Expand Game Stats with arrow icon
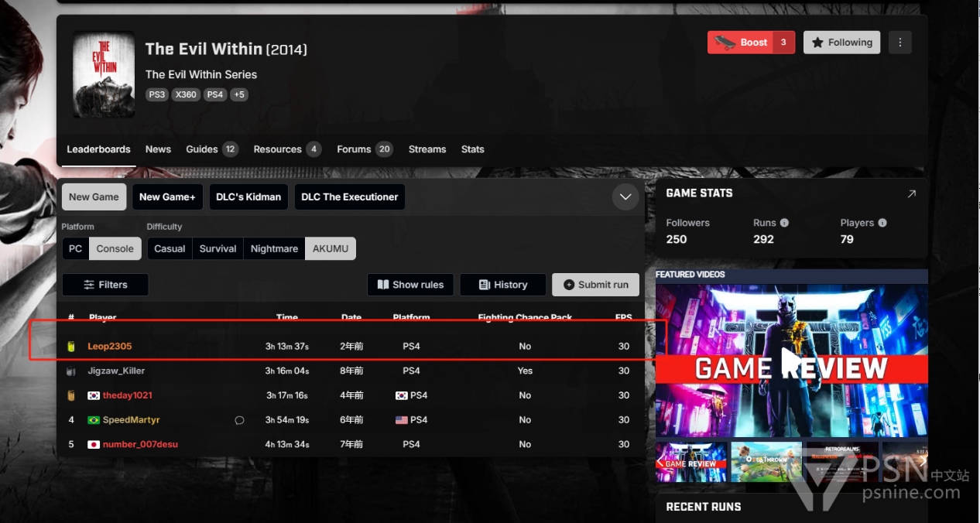 coord(911,193)
